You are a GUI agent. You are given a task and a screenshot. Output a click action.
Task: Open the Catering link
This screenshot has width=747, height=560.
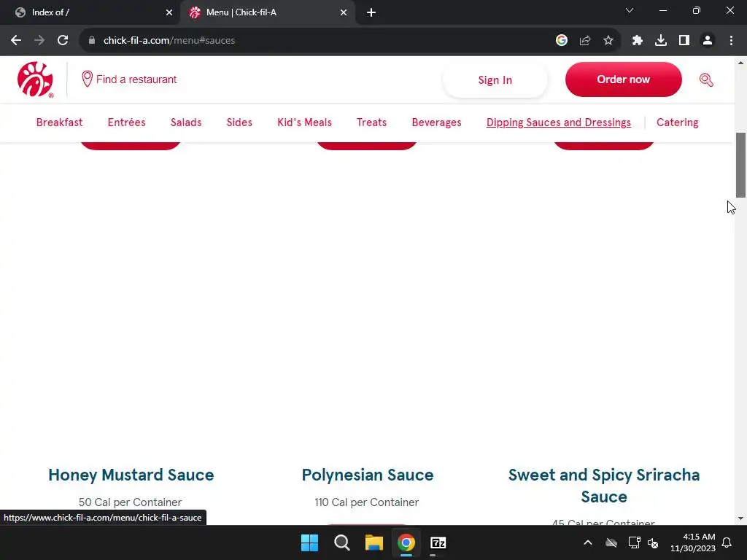[x=678, y=122]
